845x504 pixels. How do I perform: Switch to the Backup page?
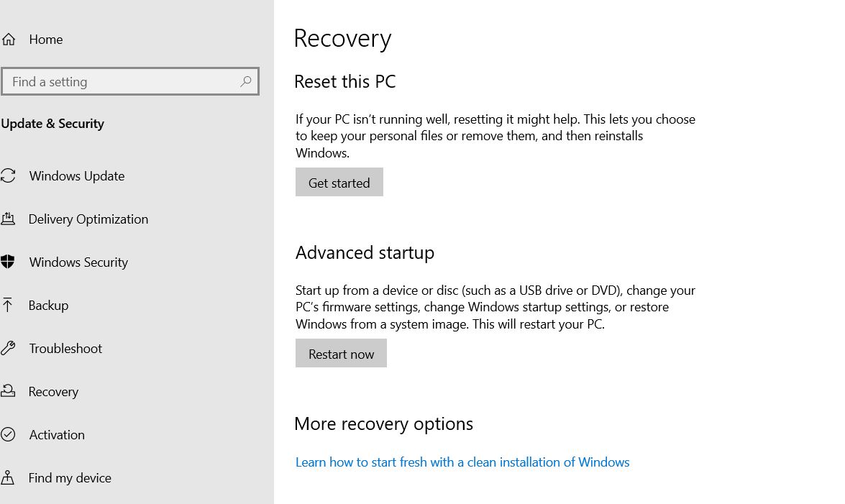(x=48, y=306)
